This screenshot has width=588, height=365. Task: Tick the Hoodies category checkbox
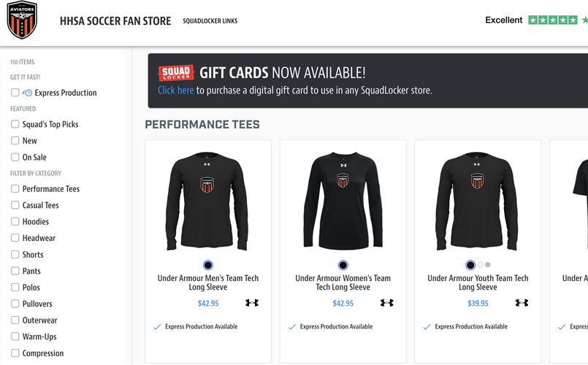(x=15, y=221)
